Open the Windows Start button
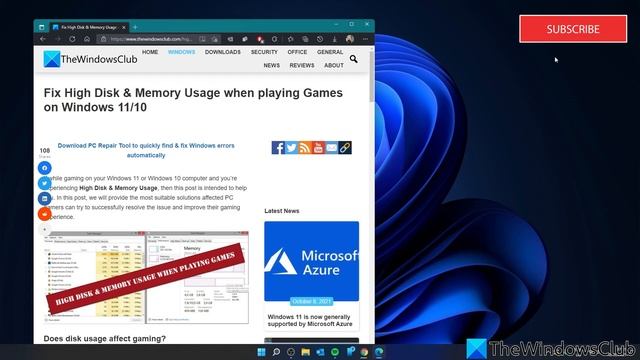This screenshot has width=640, height=360. click(261, 352)
